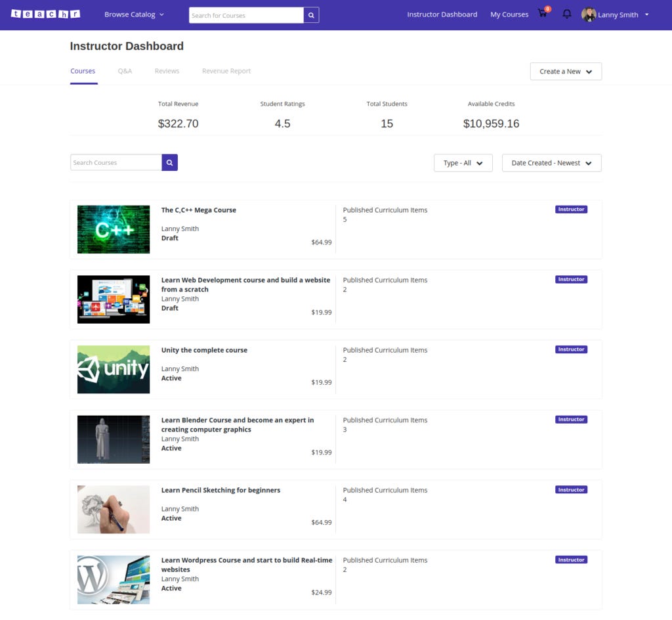The image size is (672, 620).
Task: Open the notifications bell
Action: coord(566,14)
